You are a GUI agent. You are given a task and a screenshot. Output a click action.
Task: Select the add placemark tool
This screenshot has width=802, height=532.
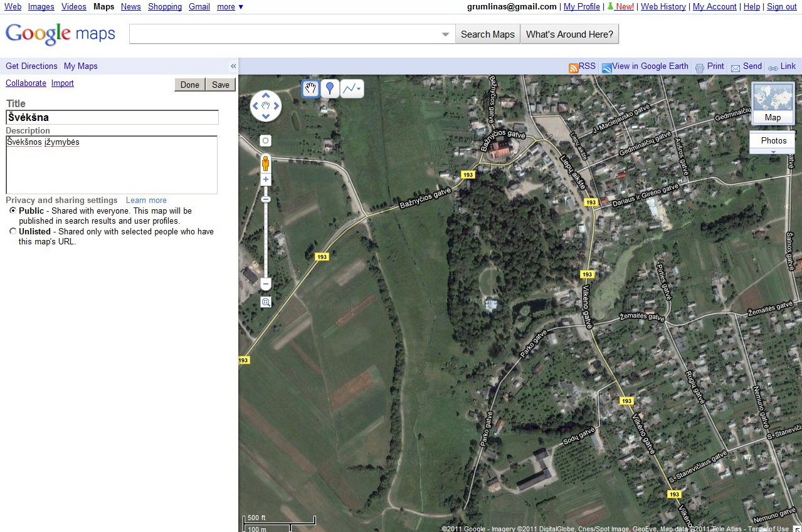[x=330, y=88]
